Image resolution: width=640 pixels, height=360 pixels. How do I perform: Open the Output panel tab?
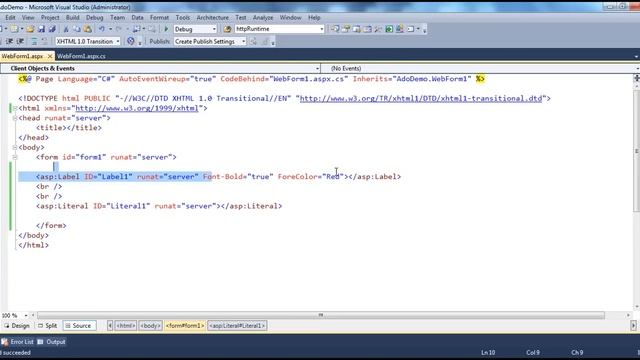click(51, 342)
